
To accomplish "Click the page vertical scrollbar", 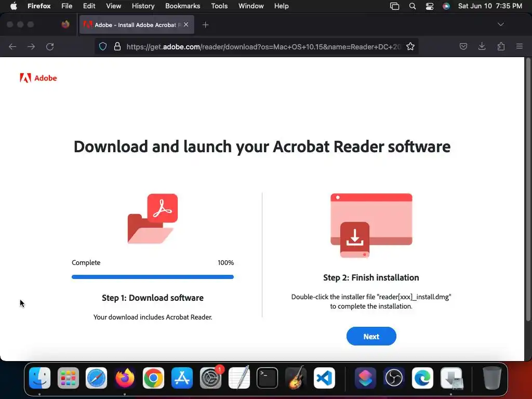I will coord(528,190).
